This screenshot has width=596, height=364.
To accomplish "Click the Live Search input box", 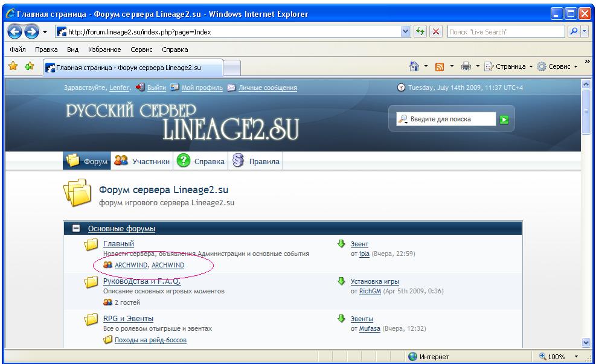I will tap(506, 32).
